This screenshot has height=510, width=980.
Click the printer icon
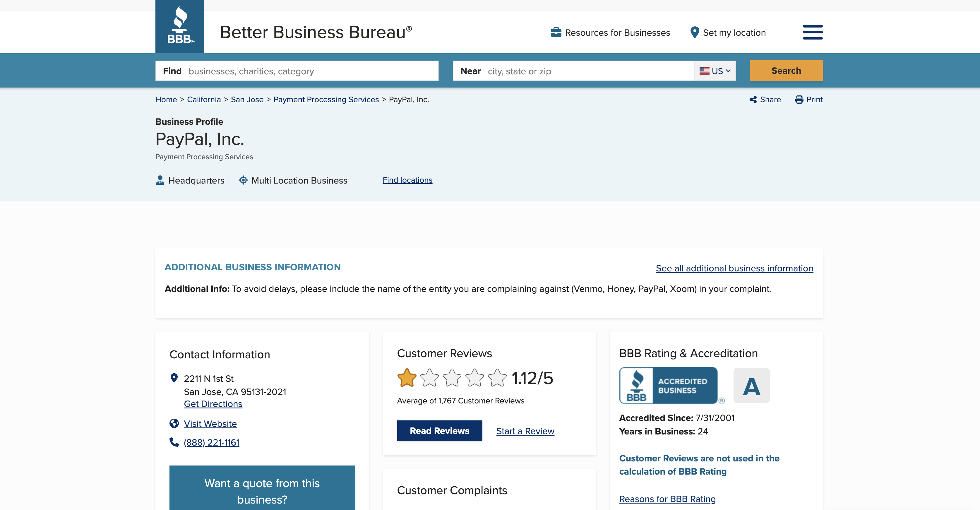tap(799, 100)
